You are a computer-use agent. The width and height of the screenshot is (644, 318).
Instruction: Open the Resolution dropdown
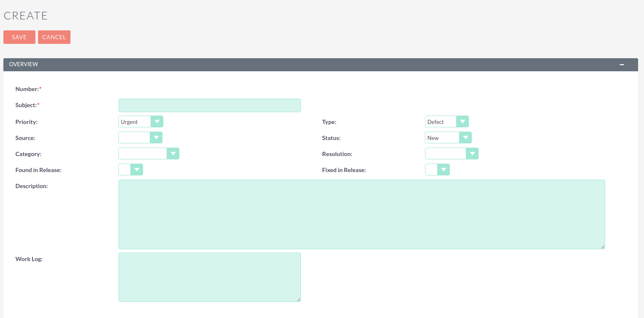(x=451, y=154)
